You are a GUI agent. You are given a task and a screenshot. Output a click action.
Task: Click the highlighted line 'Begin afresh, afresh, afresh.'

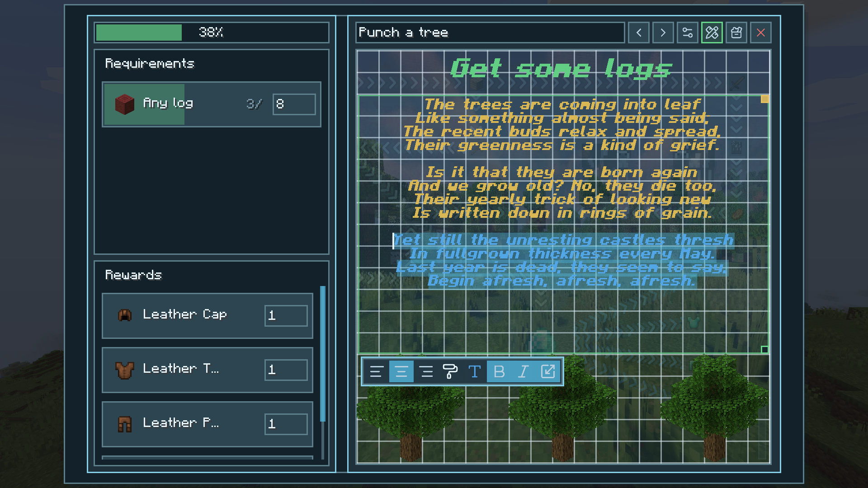click(562, 281)
